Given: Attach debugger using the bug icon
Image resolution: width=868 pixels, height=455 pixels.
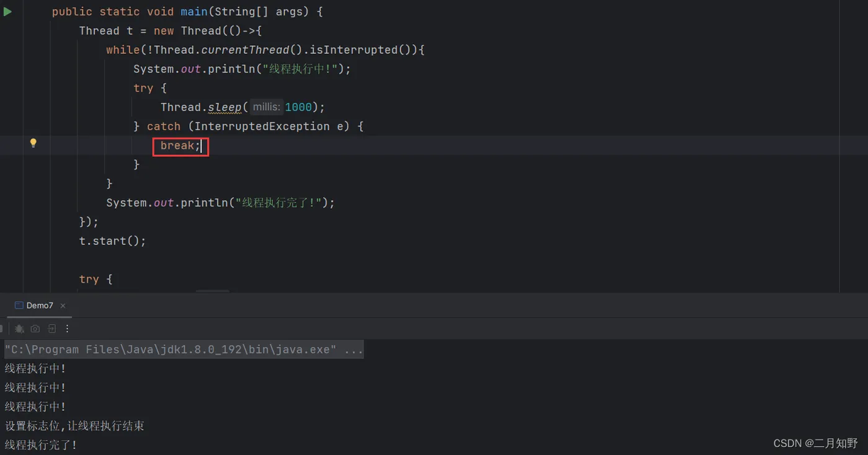Looking at the screenshot, I should (19, 329).
